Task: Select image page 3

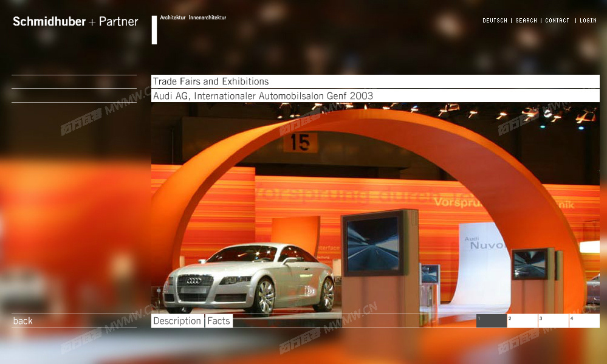Action: coord(554,321)
